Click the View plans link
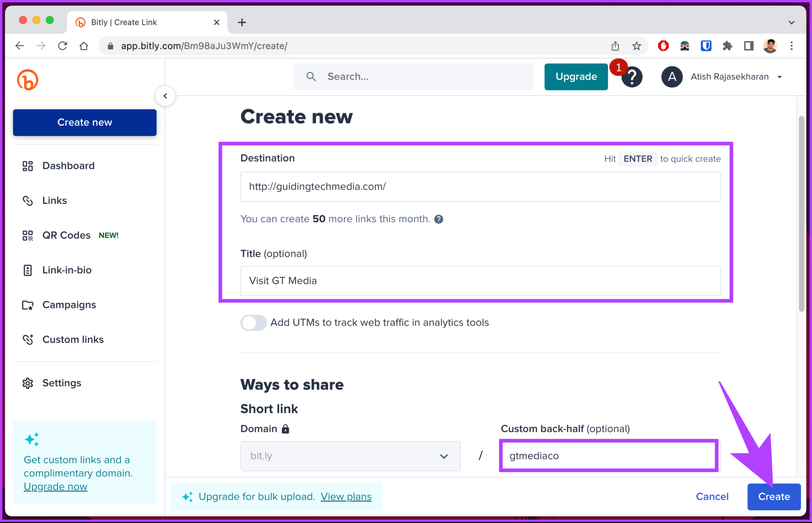This screenshot has height=523, width=812. pos(346,497)
